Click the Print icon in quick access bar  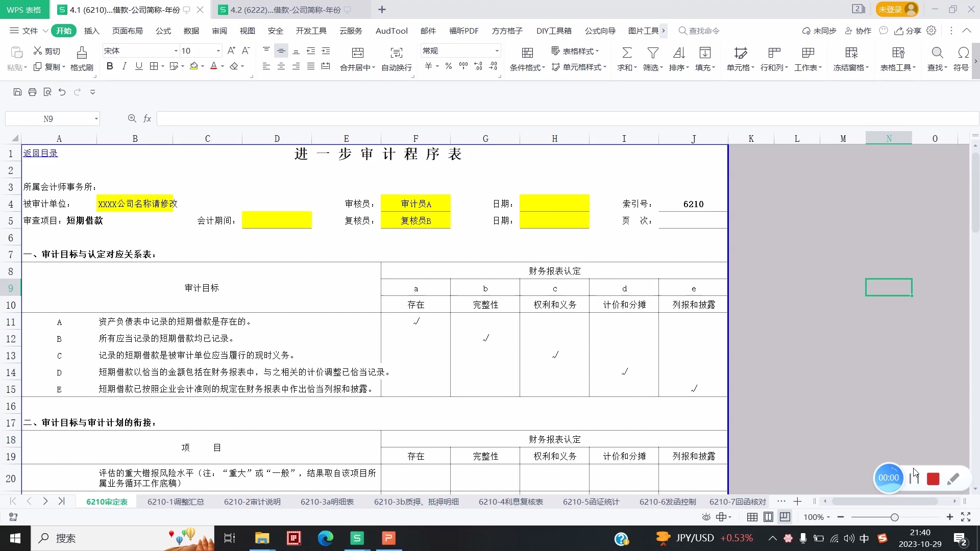tap(32, 92)
